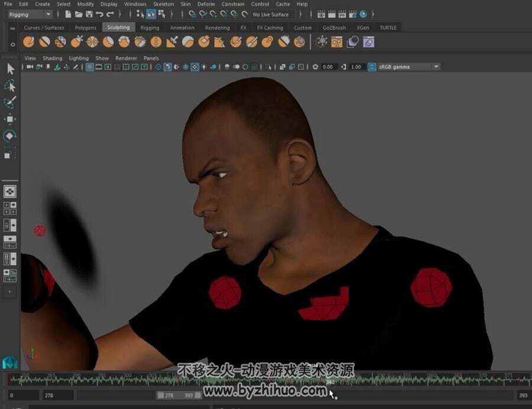Select the Freeze sculpt brush
532x409 pixels.
299,42
